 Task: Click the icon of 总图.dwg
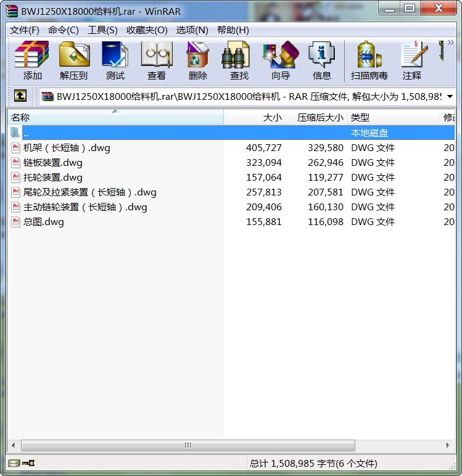coord(16,222)
